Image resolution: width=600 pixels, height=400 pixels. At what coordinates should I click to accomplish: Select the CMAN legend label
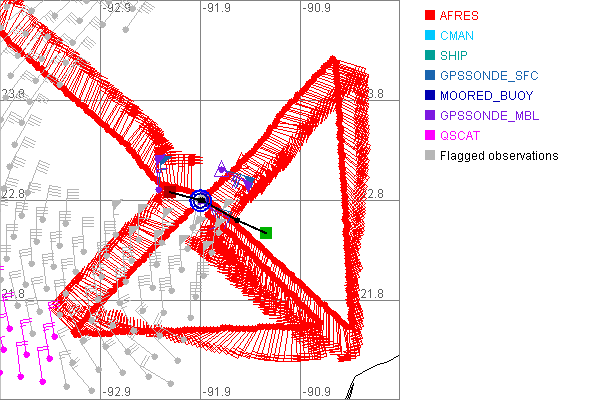[457, 36]
